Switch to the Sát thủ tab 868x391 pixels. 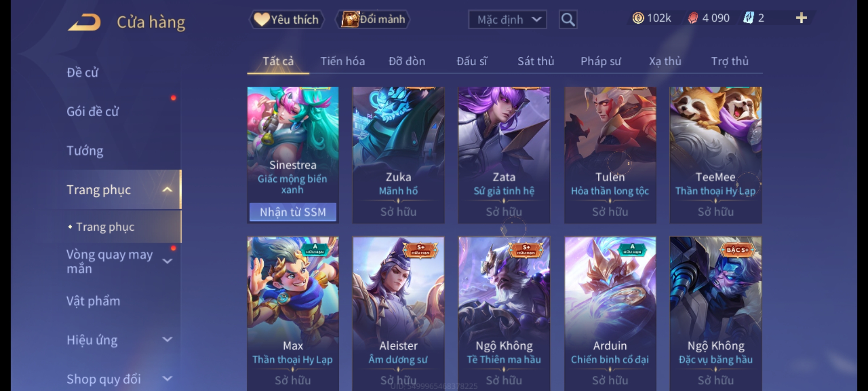(x=536, y=61)
